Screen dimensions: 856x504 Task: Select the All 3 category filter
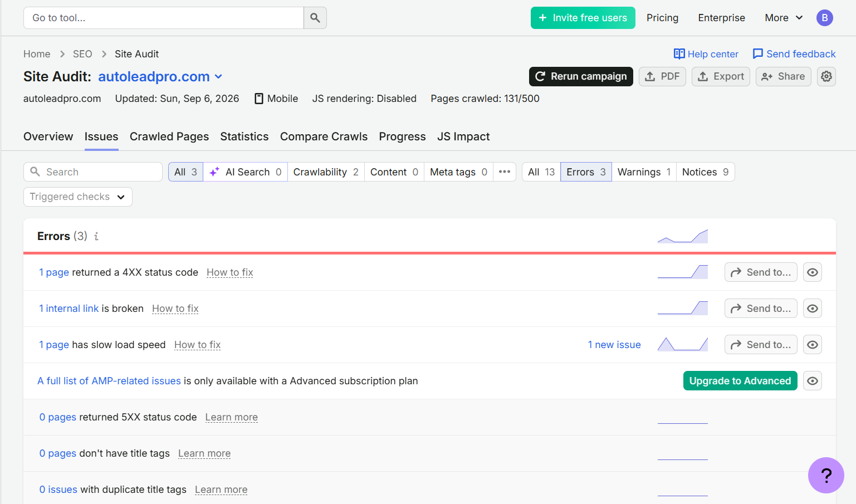point(186,172)
